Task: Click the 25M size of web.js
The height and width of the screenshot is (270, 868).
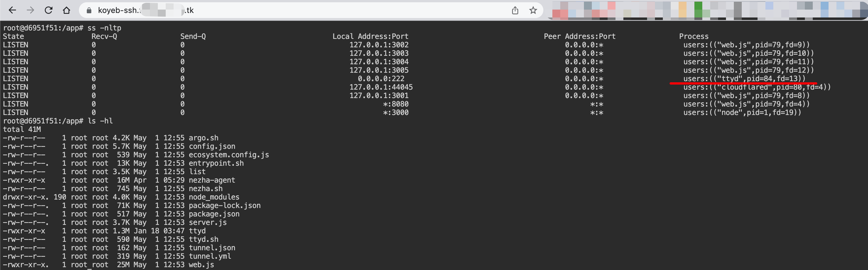Action: (x=123, y=265)
